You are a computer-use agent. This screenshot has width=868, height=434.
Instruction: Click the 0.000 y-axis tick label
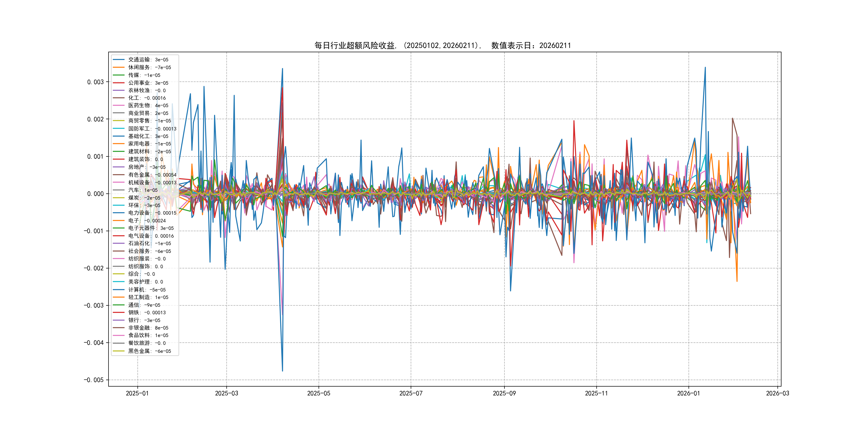tap(95, 194)
